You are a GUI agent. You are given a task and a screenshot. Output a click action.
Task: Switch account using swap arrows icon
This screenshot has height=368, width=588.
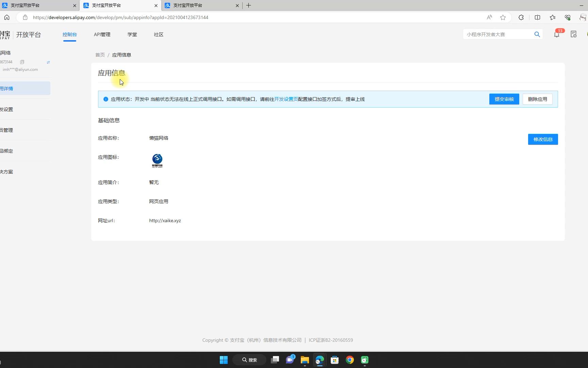48,62
